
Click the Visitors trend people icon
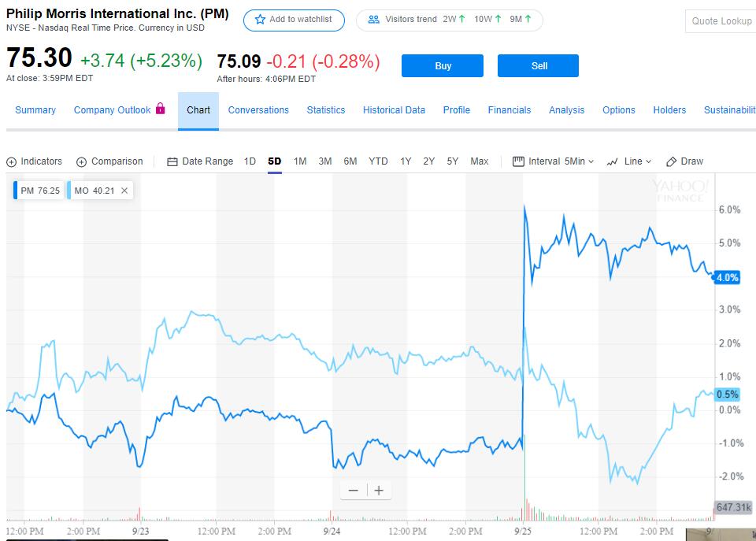click(374, 20)
